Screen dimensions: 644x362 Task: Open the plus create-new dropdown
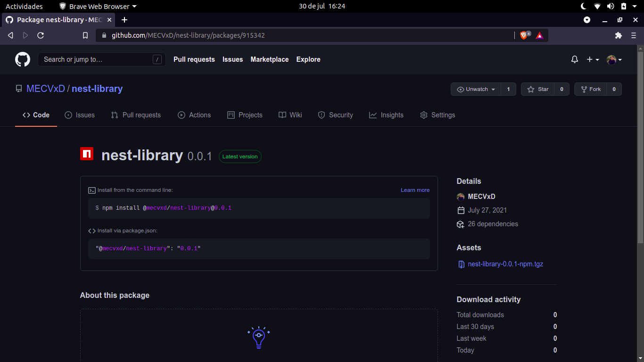tap(593, 59)
